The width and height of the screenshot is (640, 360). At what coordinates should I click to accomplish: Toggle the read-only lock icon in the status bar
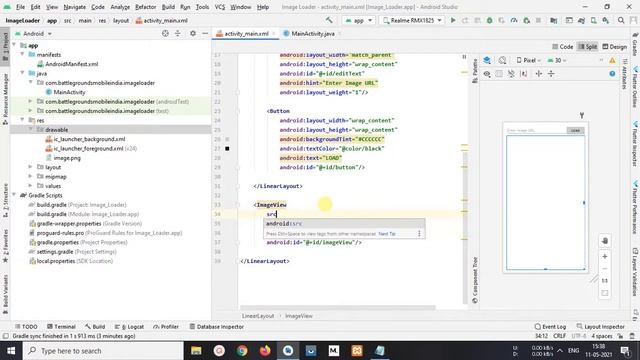[620, 336]
